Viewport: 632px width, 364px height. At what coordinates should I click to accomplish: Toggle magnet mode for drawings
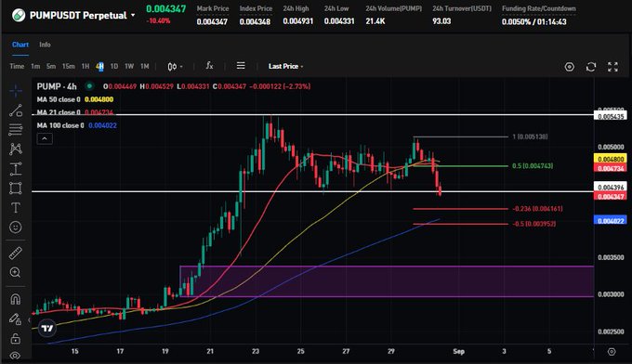coord(16,299)
